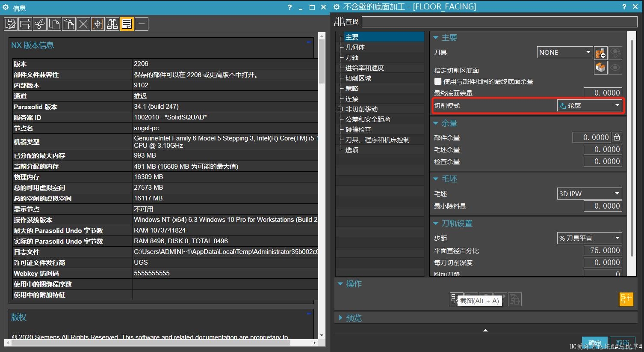Click the 信息 window vertical scrollbar
644x352 pixels.
pos(322,185)
